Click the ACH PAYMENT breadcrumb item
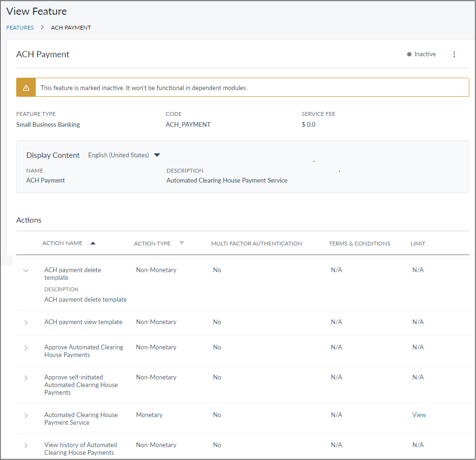This screenshot has width=476, height=460. tap(71, 28)
